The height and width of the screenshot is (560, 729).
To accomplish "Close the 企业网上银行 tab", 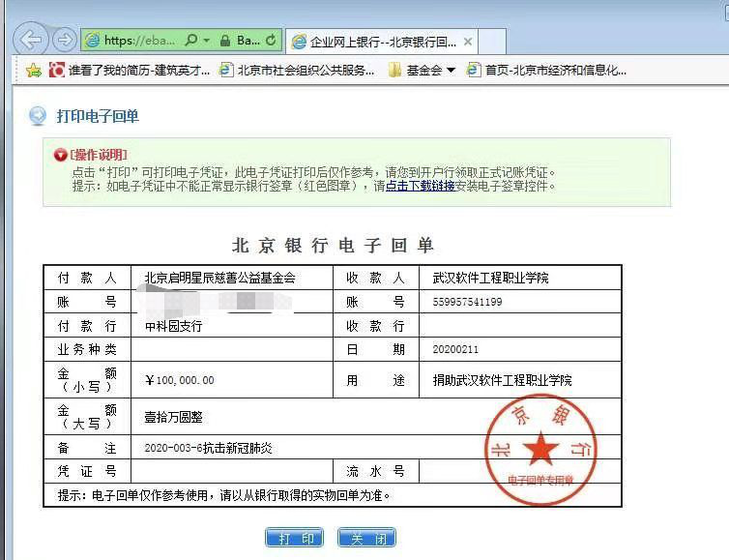I will tap(468, 42).
